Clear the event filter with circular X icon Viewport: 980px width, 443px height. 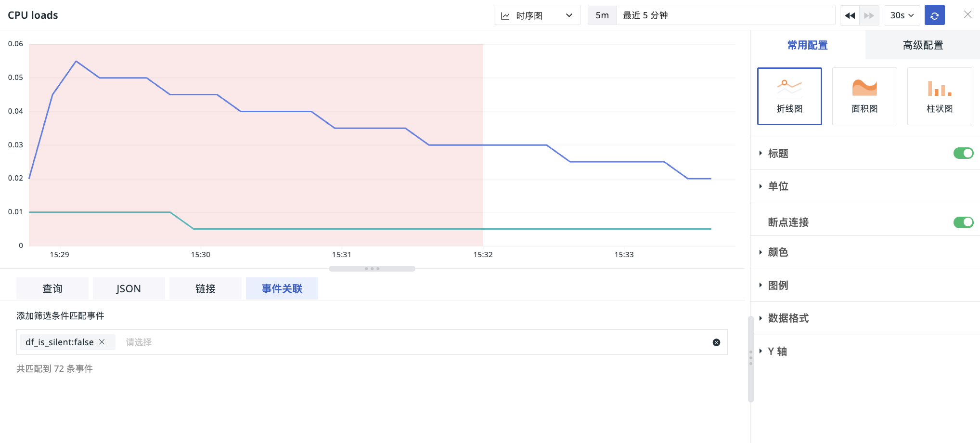click(x=716, y=342)
